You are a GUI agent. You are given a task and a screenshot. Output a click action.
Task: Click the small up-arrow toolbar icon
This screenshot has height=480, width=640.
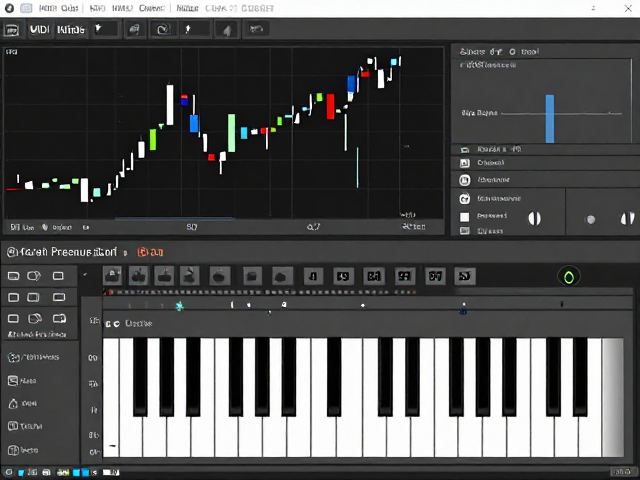(188, 29)
